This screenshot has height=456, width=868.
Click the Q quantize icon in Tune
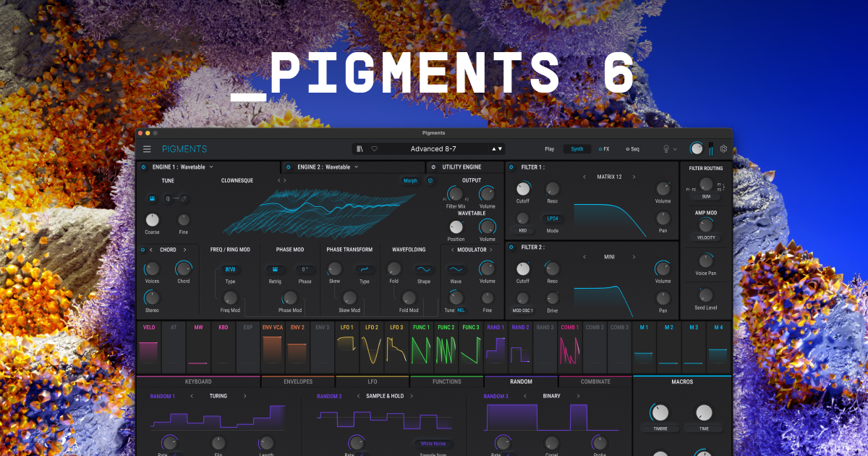pos(169,198)
